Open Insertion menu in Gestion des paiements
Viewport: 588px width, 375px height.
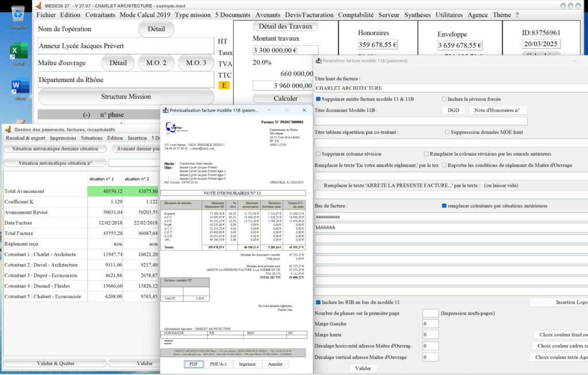(x=137, y=138)
